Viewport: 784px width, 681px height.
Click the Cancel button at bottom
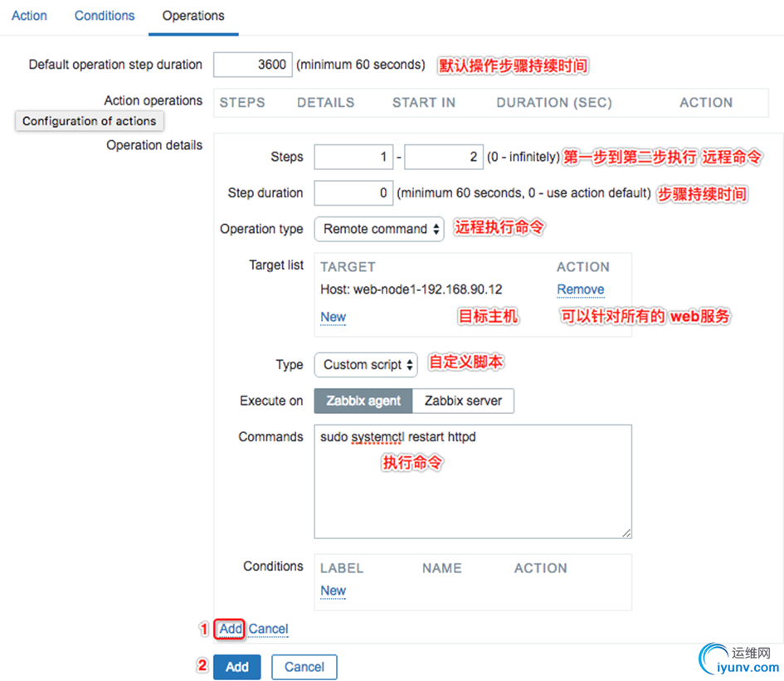coord(304,667)
